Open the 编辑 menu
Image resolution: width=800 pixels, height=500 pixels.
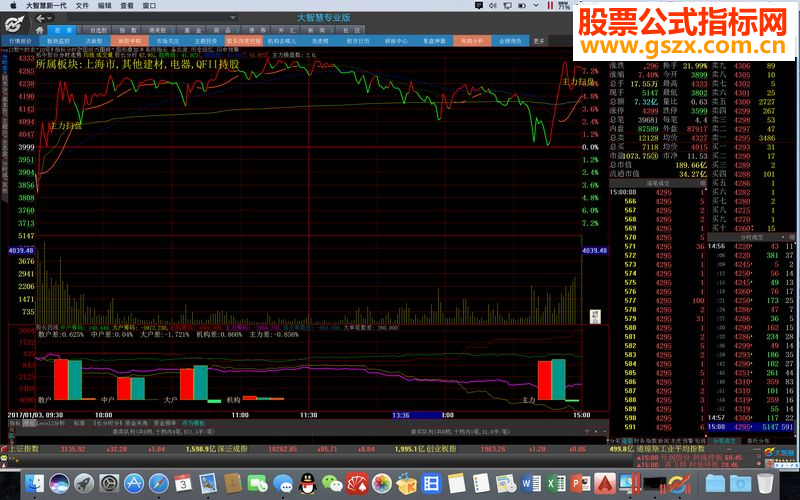(x=105, y=6)
